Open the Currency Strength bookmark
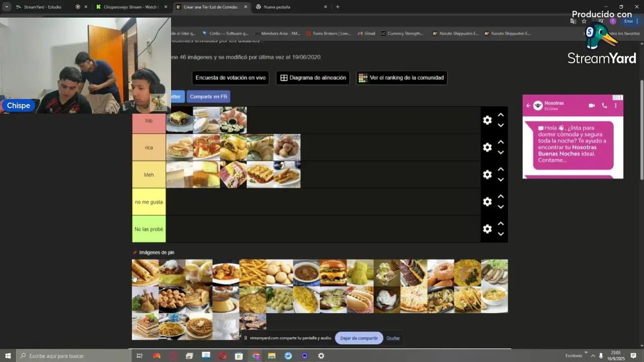Screen dimensions: 644x362 (x=403, y=34)
